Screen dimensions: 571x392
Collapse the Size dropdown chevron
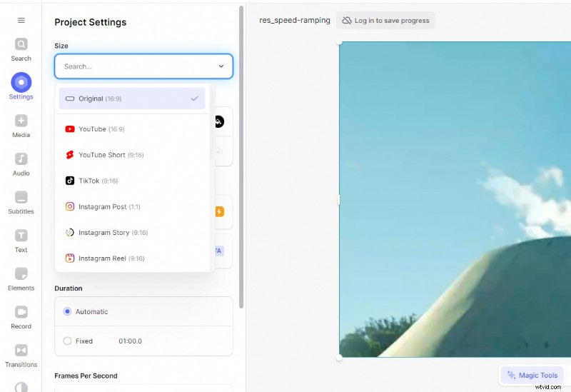[221, 66]
